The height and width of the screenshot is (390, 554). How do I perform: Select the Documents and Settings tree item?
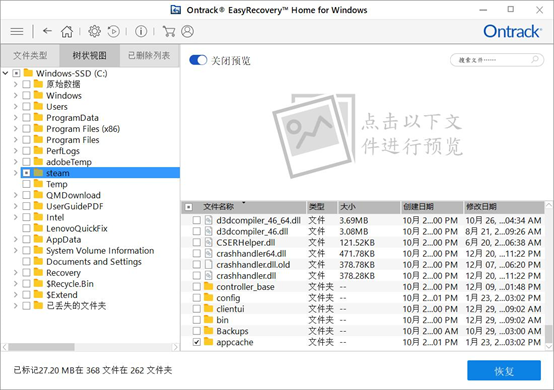click(x=94, y=261)
